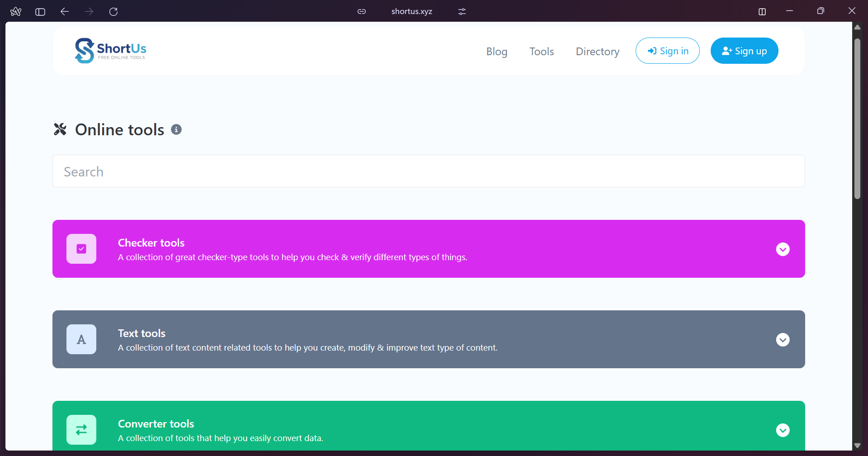Reload the shortus.xyz page
The width and height of the screenshot is (868, 456).
pos(113,11)
